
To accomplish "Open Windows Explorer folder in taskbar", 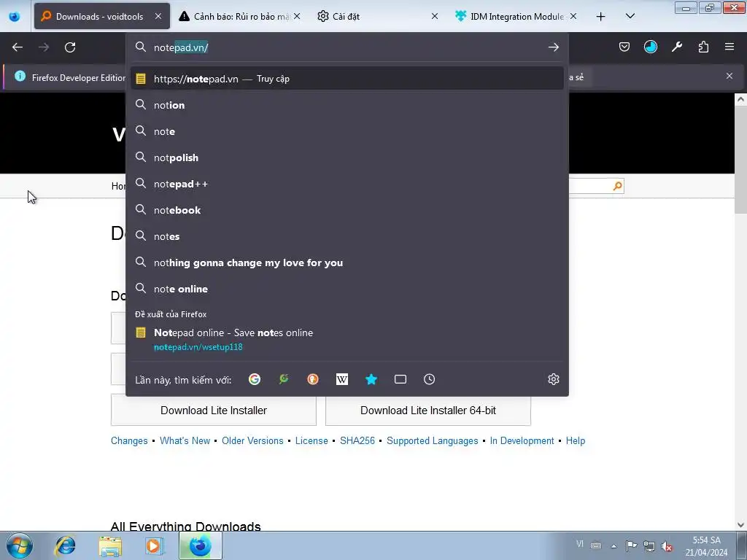I will coord(110,545).
